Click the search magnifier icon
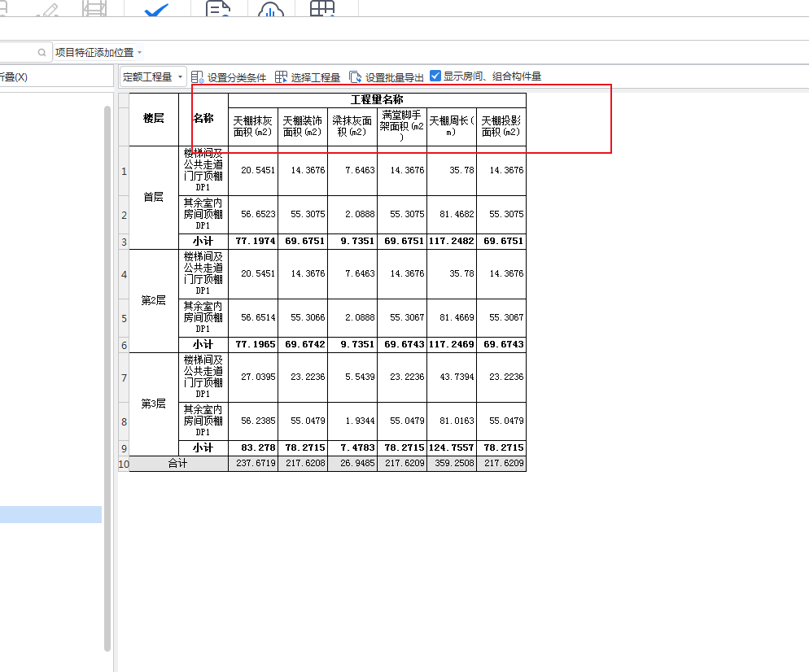 pos(42,52)
